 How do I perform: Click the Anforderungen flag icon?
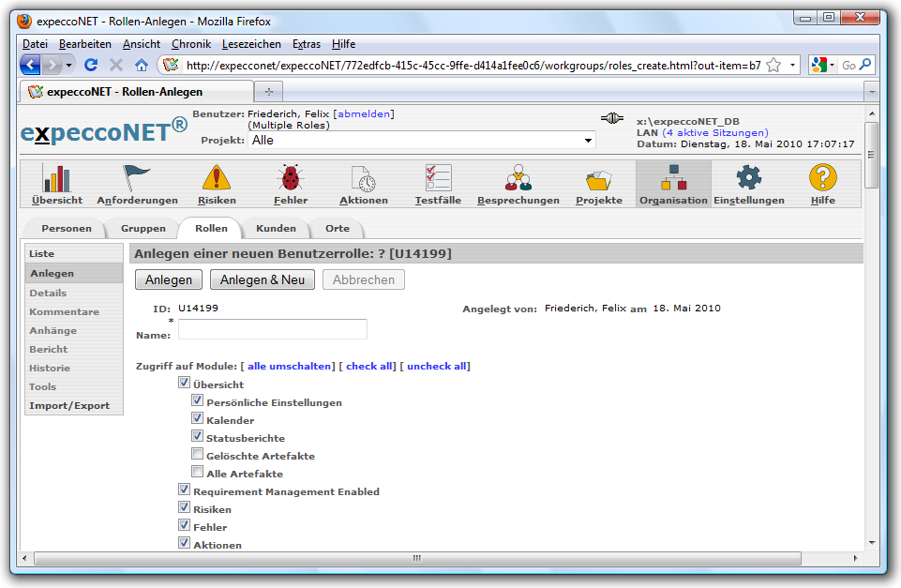pos(137,178)
